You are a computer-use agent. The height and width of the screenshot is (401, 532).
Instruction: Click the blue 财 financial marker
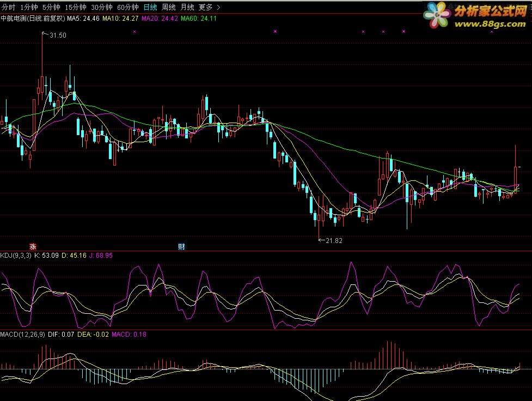pyautogui.click(x=181, y=246)
